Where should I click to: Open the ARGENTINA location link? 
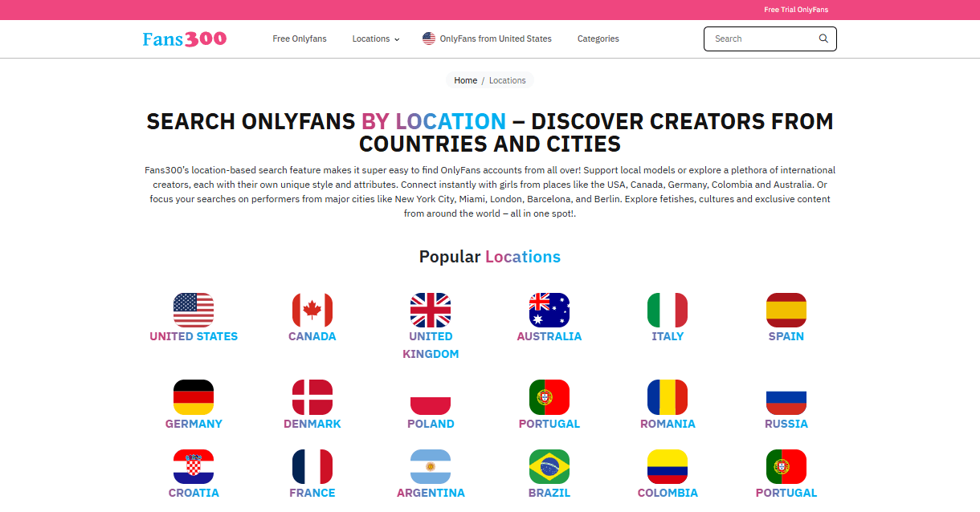click(431, 493)
